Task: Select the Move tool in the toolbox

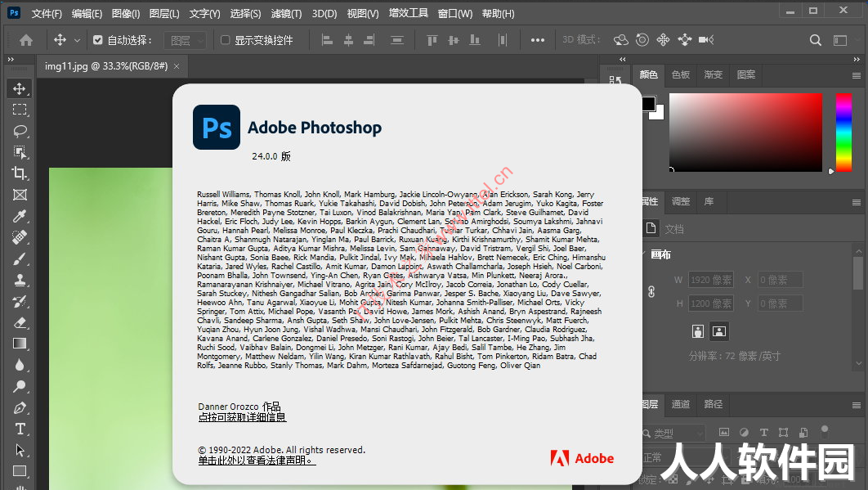Action: (x=20, y=88)
